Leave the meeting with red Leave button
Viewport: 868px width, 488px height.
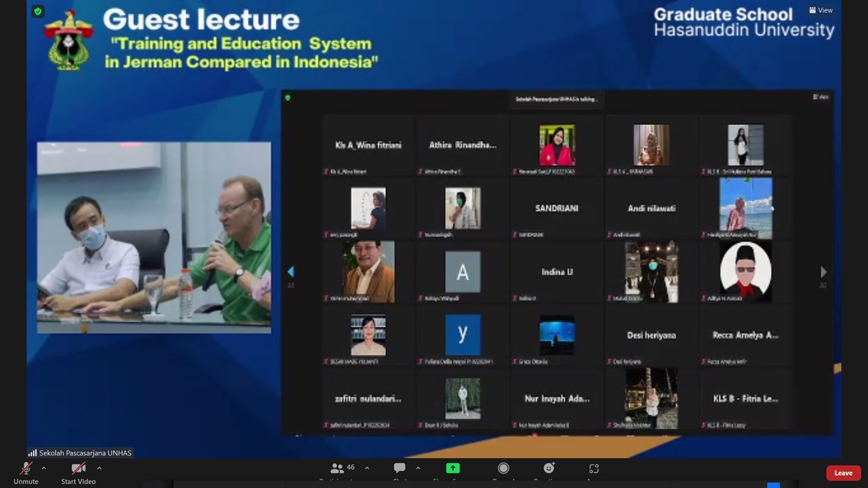pos(844,473)
